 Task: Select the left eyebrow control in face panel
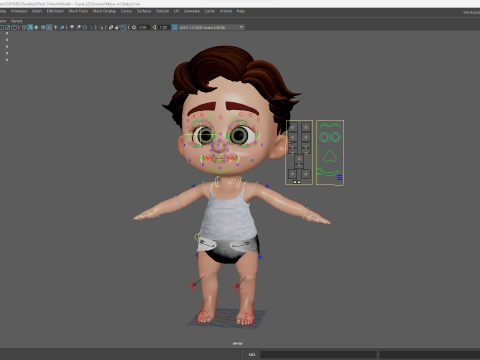325,125
